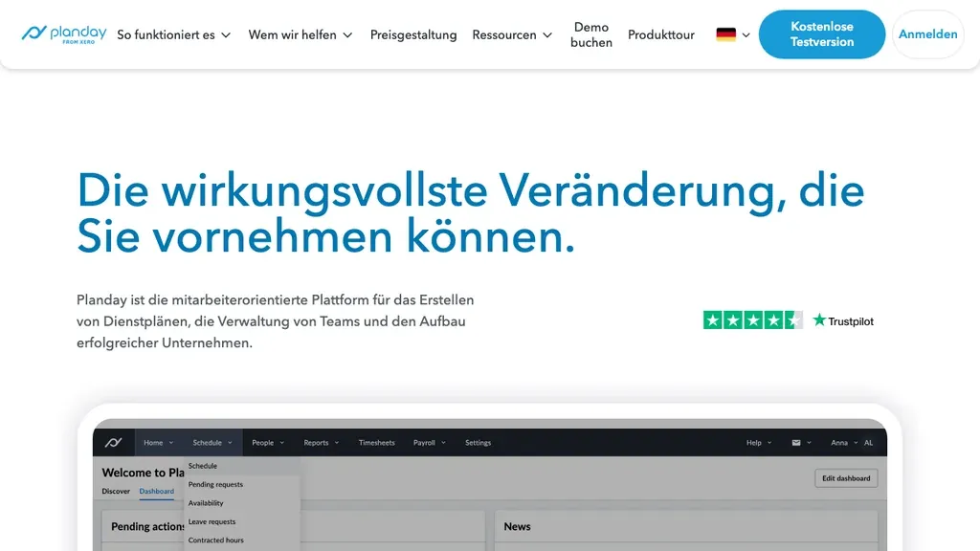The width and height of the screenshot is (980, 551).
Task: Choose 'Contracted hours' menu entry
Action: 215,540
